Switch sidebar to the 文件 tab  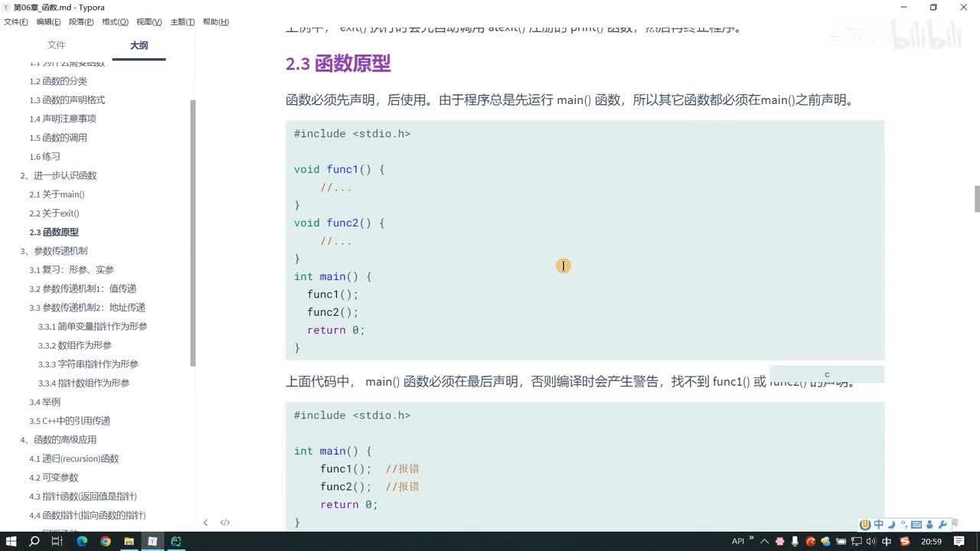[x=57, y=46]
